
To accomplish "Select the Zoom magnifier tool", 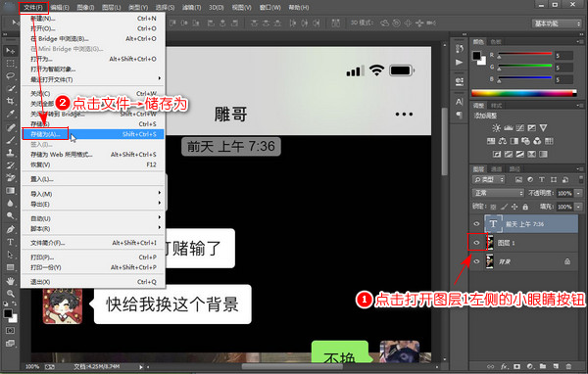I will [10, 294].
